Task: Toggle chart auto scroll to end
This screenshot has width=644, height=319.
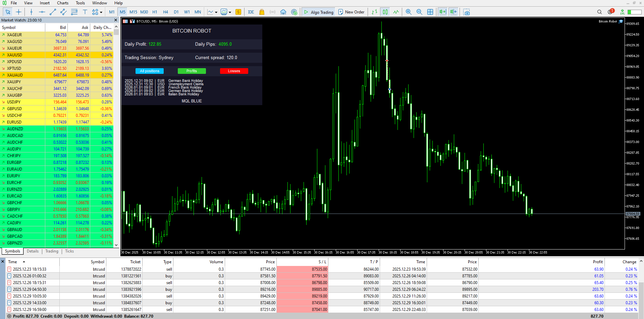Action: (442, 12)
